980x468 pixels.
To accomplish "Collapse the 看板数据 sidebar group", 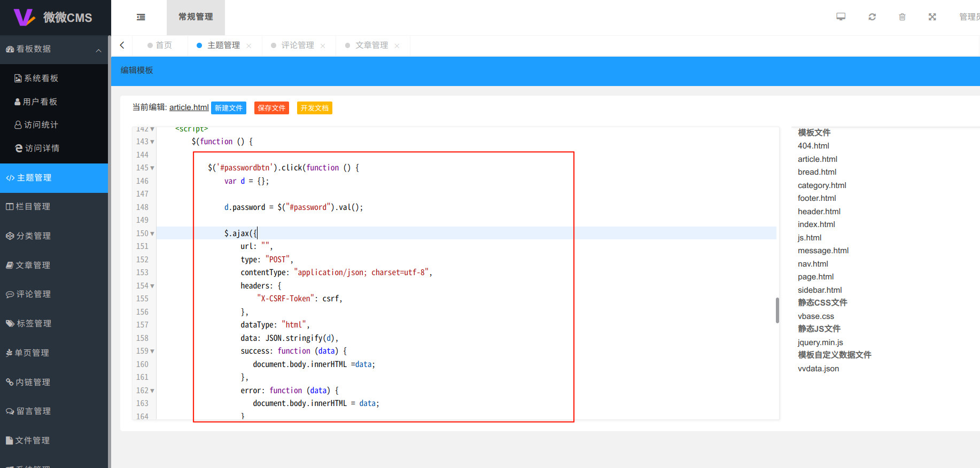I will pos(98,50).
